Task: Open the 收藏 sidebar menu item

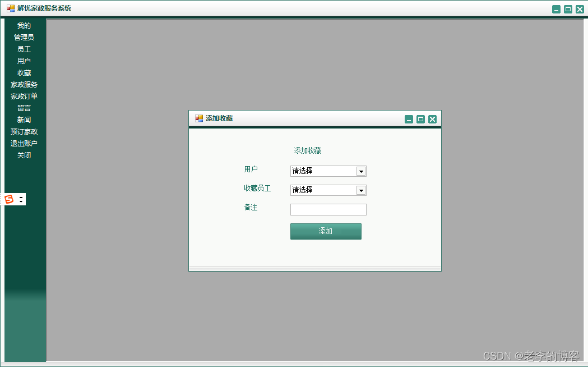Action: pyautogui.click(x=24, y=73)
